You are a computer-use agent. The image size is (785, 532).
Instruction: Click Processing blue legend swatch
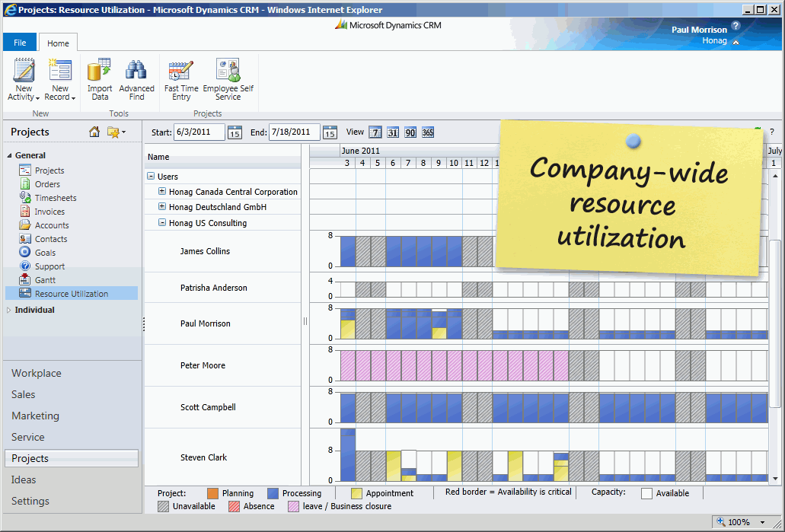pos(273,493)
